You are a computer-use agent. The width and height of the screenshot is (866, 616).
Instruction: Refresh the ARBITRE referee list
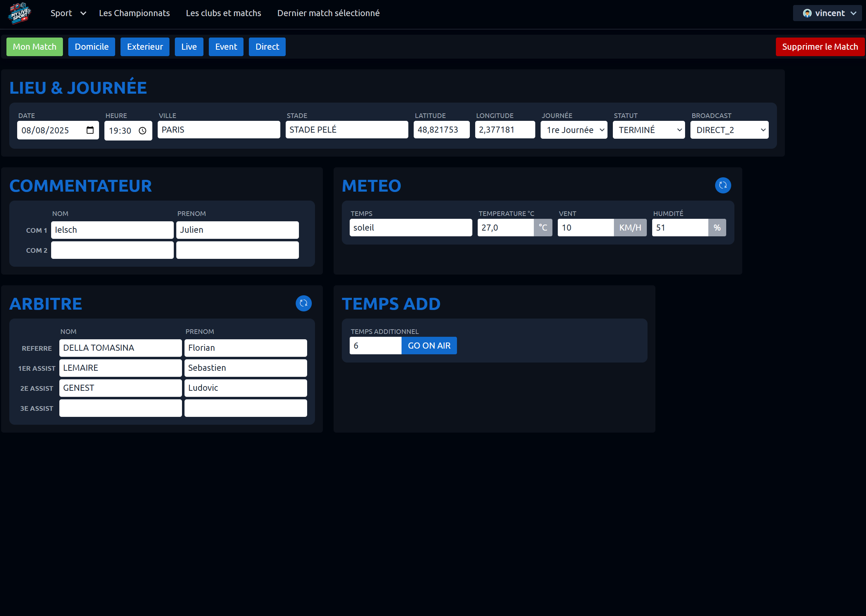(x=304, y=304)
